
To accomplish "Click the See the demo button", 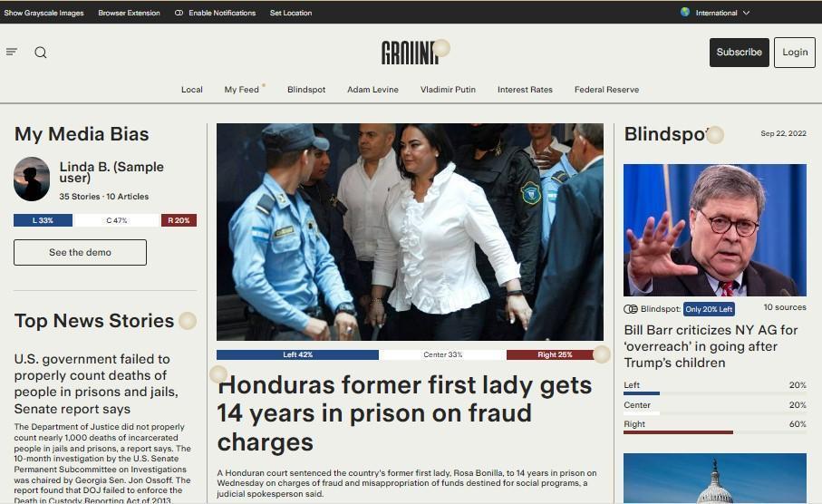I will (x=81, y=252).
